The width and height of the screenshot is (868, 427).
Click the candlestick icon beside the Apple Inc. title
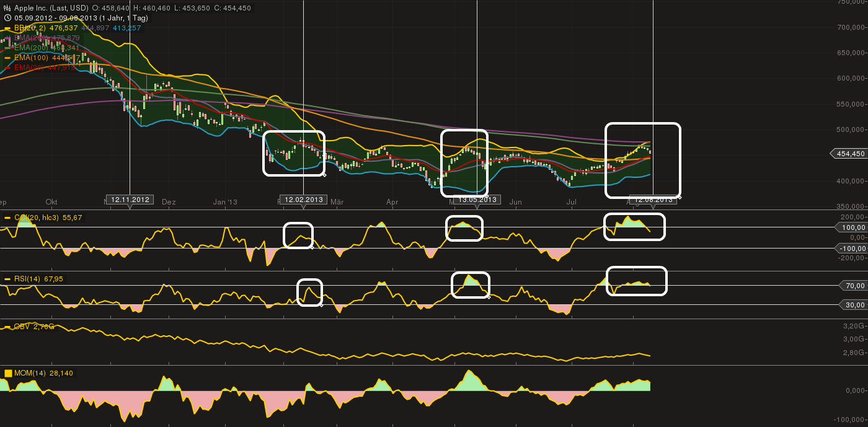point(7,8)
